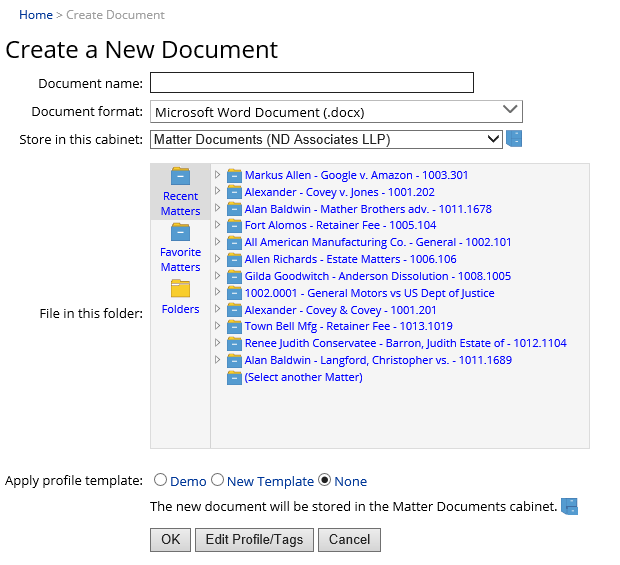The width and height of the screenshot is (620, 565).
Task: Select the Demo profile template radio
Action: pos(160,481)
